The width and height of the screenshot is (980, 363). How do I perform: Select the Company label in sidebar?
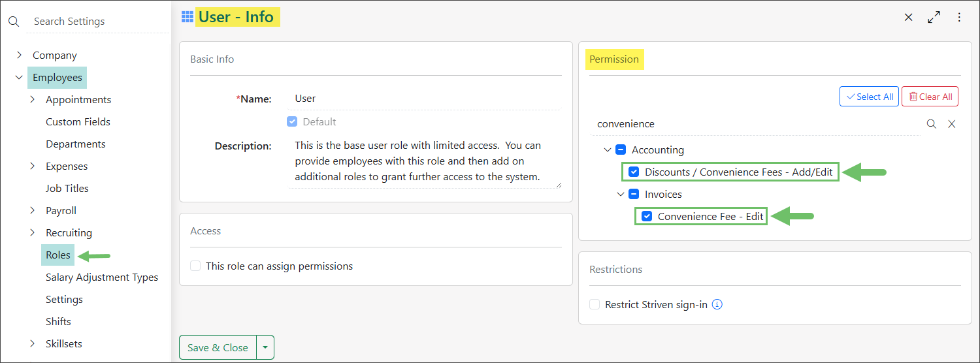[55, 55]
